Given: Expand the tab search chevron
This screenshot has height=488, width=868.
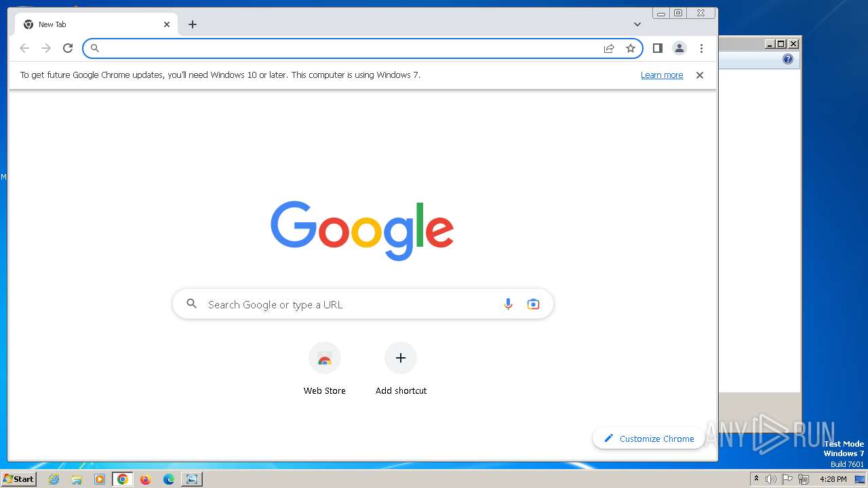Looking at the screenshot, I should (x=637, y=24).
